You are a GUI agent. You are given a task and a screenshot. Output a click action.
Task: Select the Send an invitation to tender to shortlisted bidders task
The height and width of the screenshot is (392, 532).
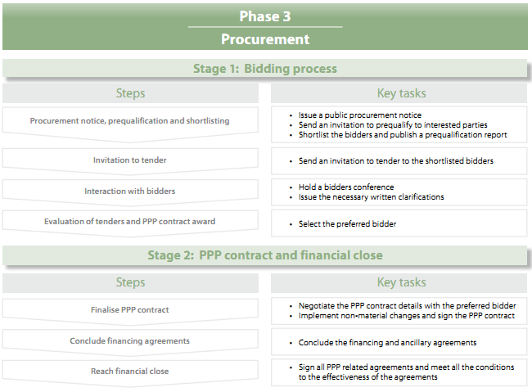(396, 161)
